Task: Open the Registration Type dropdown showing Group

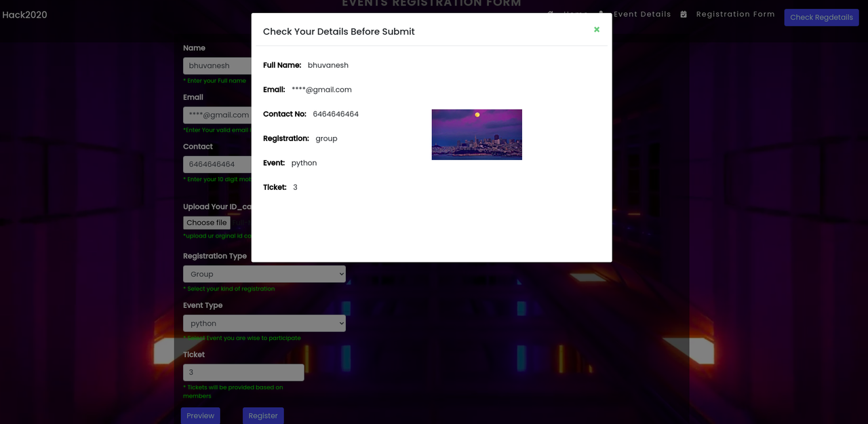Action: [x=264, y=274]
